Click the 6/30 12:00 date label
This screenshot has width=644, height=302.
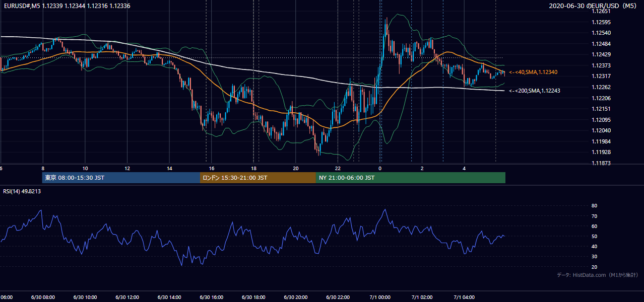pyautogui.click(x=126, y=297)
